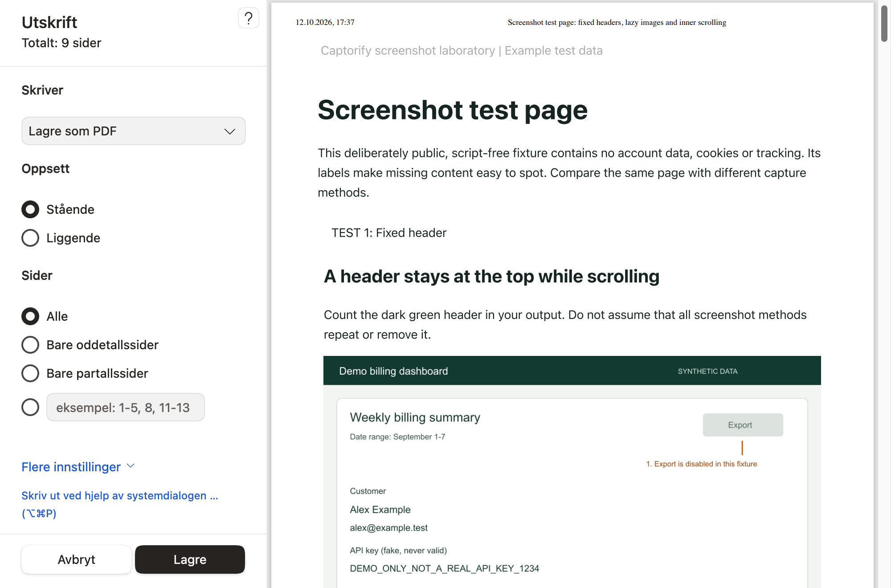891x588 pixels.
Task: Click 'Captorify screenshot laboratory' header text
Action: [x=408, y=50]
